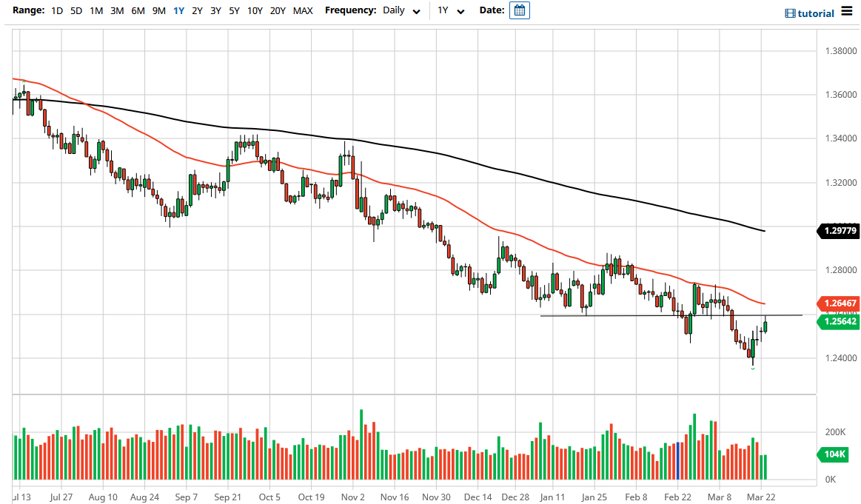Select the 6M range
This screenshot has height=504, width=861.
click(x=137, y=10)
